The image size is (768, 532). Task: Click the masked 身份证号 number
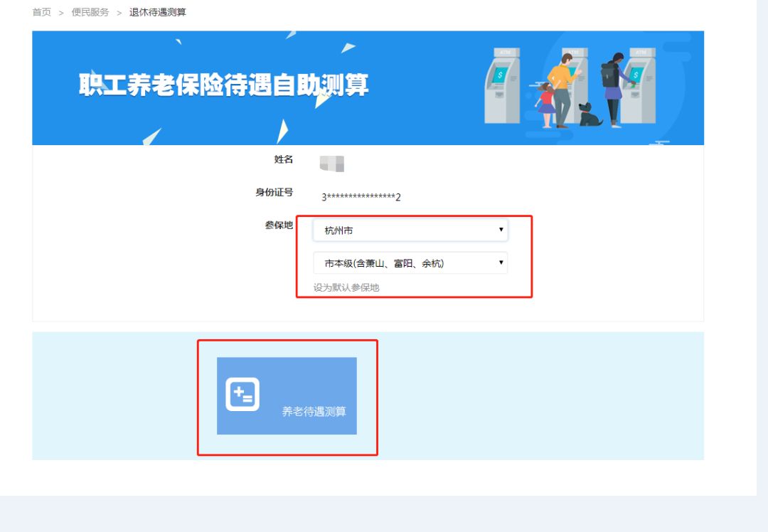pyautogui.click(x=361, y=197)
